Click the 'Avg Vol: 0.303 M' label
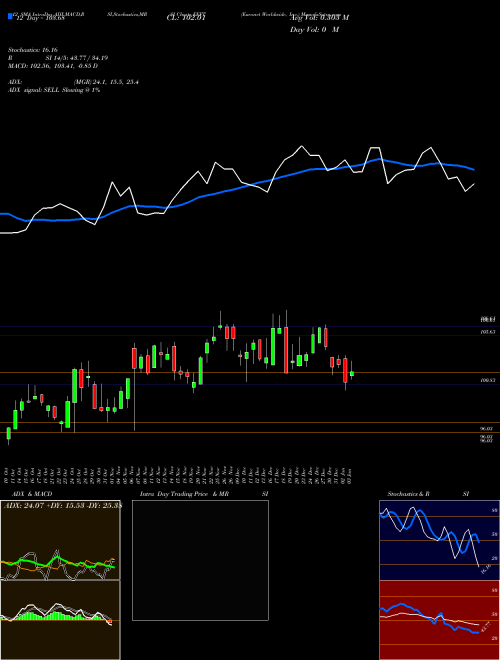The image size is (500, 660). 319,18
